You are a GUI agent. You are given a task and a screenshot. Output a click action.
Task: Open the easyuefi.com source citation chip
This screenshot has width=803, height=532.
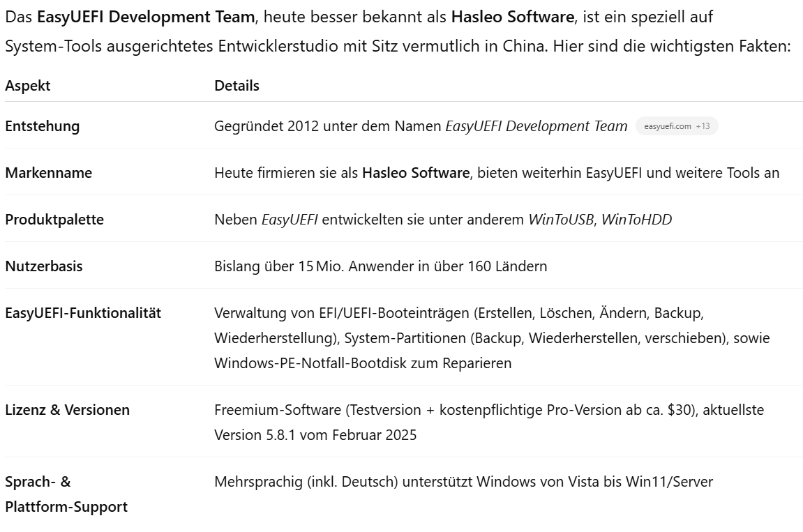point(677,126)
